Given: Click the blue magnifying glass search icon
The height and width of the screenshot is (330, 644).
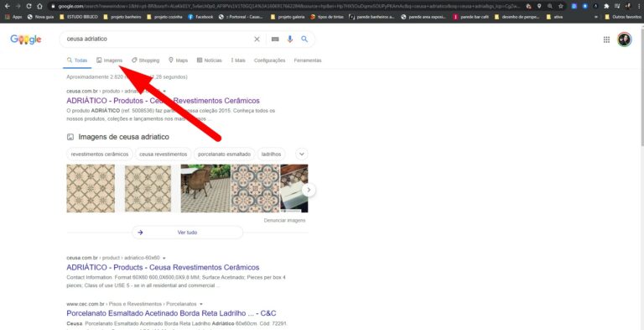Looking at the screenshot, I should point(304,39).
